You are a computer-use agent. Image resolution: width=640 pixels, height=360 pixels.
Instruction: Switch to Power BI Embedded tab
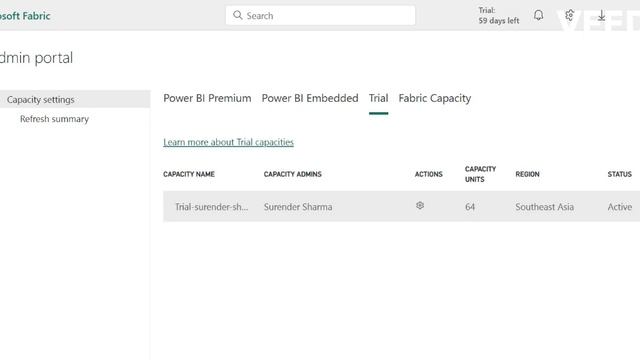coord(310,98)
